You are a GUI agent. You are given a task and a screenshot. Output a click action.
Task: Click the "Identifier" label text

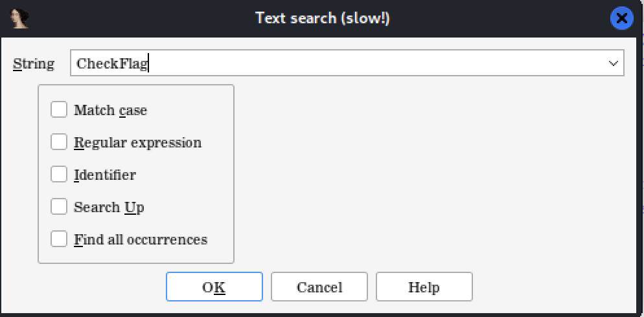tap(105, 175)
